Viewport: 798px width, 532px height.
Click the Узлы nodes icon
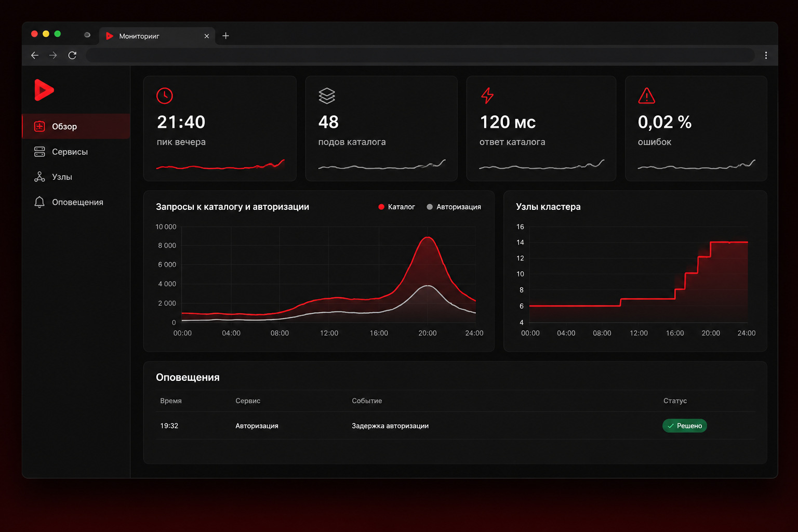pos(39,177)
